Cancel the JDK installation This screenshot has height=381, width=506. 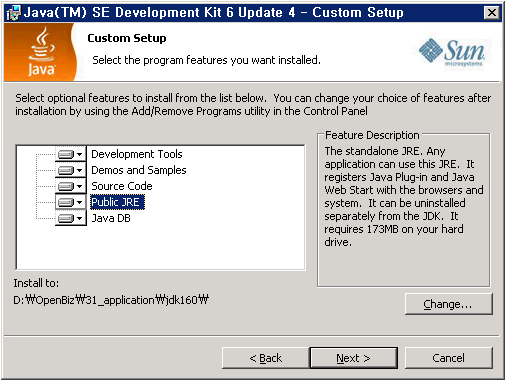[448, 358]
